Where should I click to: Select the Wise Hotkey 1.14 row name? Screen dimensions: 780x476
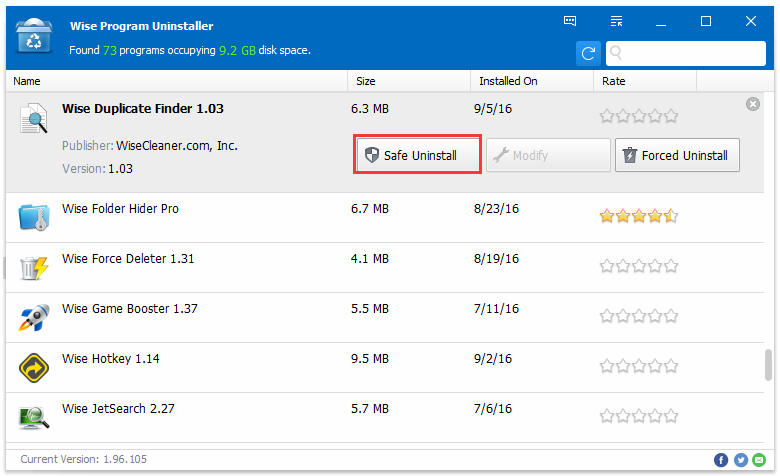coord(110,359)
